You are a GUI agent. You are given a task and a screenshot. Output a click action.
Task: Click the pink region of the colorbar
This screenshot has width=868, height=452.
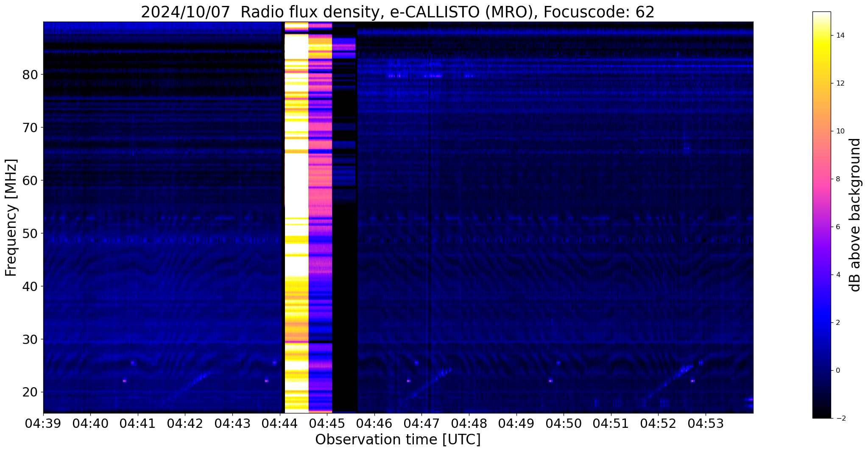tap(821, 178)
